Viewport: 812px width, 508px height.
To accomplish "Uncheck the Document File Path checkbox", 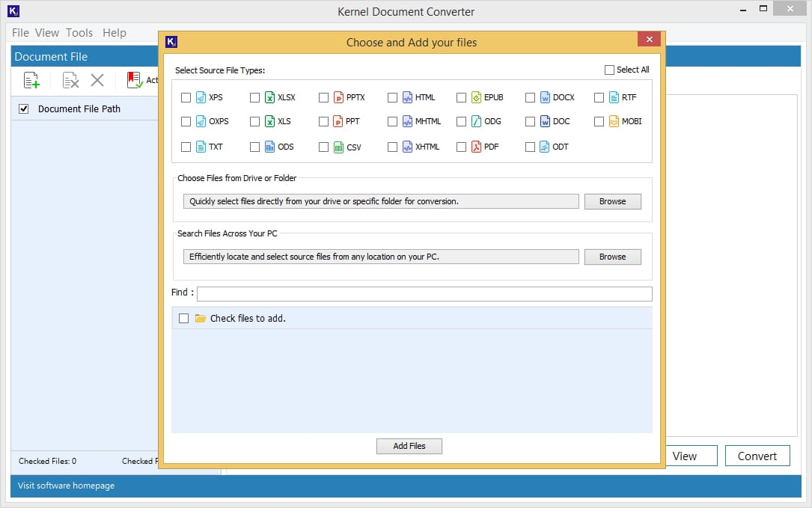I will pos(23,108).
